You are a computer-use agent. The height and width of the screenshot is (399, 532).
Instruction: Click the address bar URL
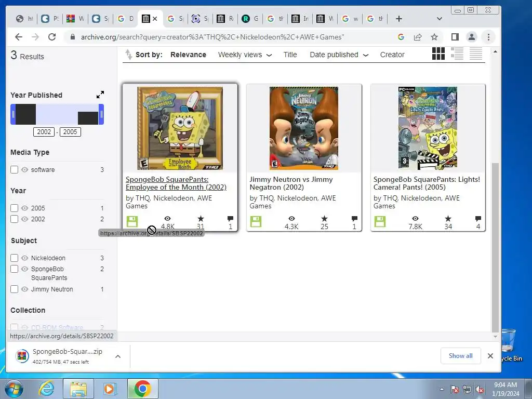tap(212, 37)
